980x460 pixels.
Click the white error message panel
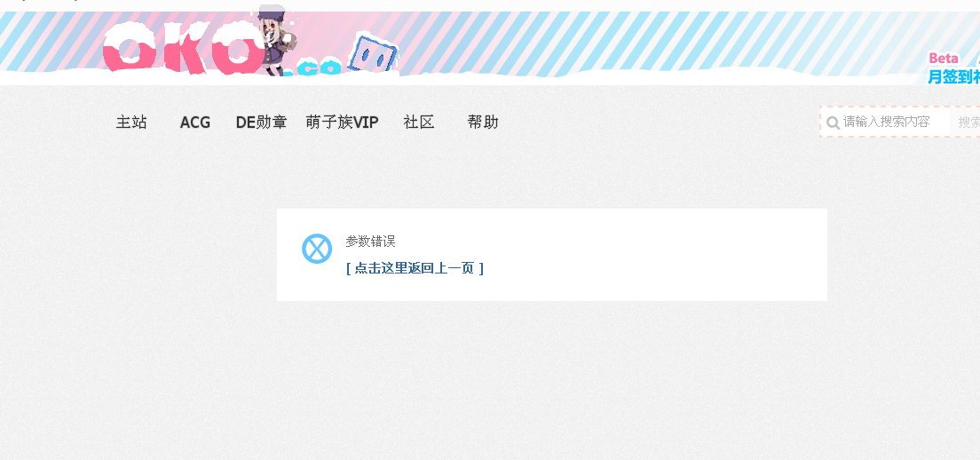pos(552,254)
